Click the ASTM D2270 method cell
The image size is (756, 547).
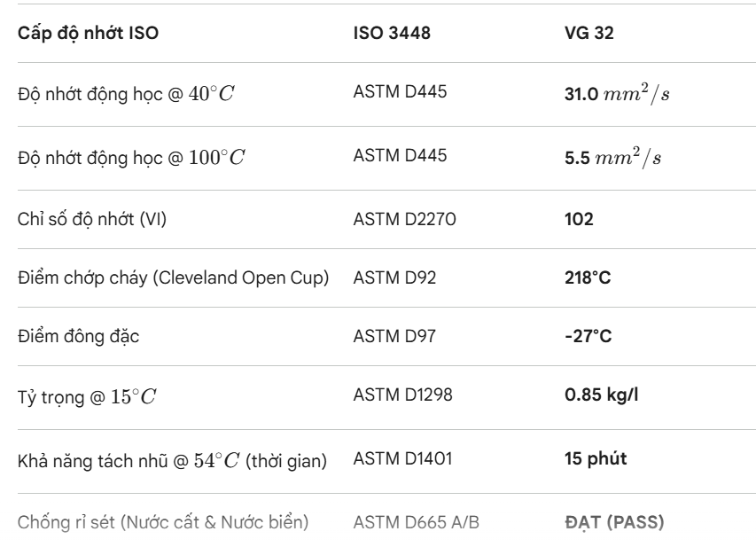tap(394, 217)
